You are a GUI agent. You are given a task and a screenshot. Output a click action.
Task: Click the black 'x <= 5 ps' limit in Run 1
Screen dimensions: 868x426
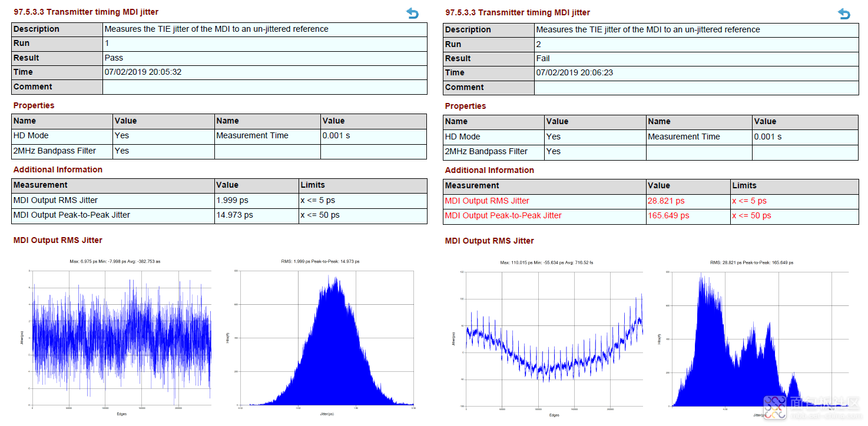(x=317, y=200)
